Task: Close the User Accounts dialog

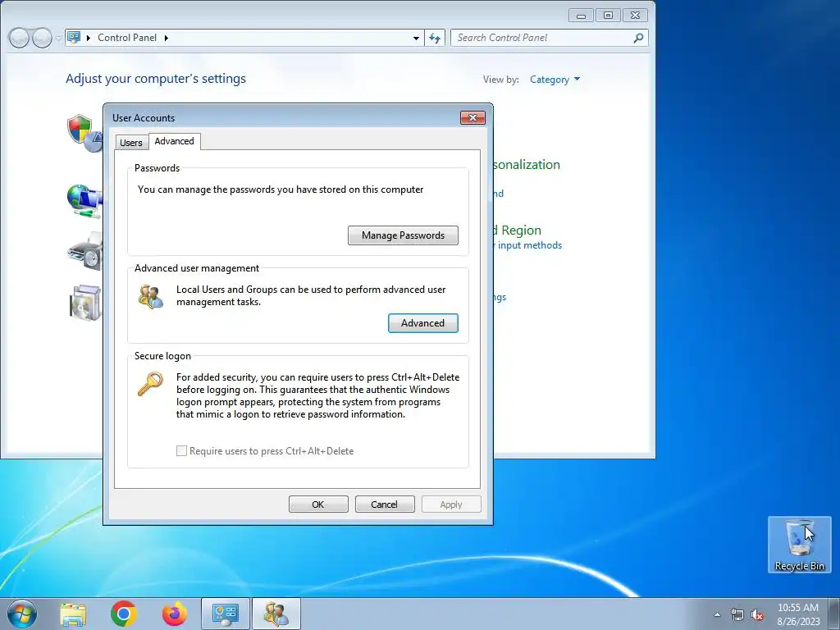Action: 472,117
